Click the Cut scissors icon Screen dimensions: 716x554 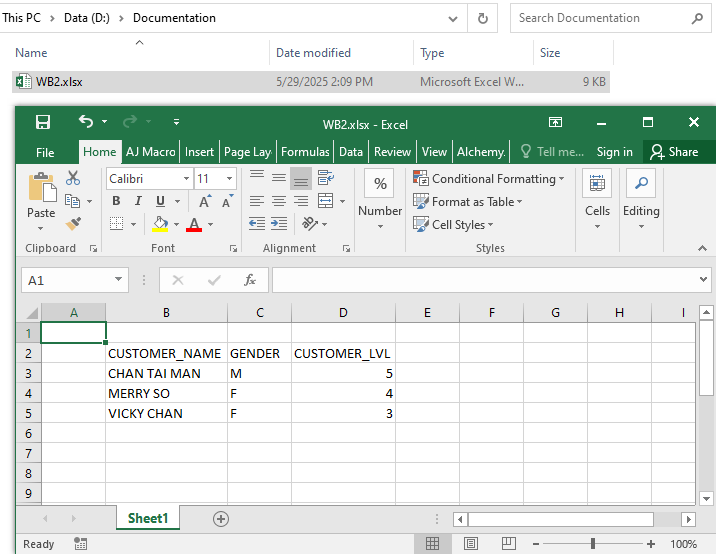pos(73,178)
